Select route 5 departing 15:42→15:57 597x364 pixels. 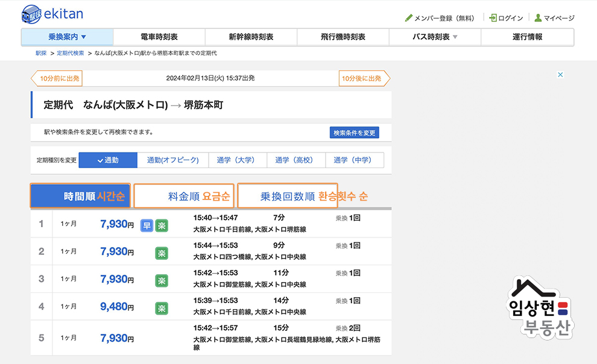pos(211,337)
